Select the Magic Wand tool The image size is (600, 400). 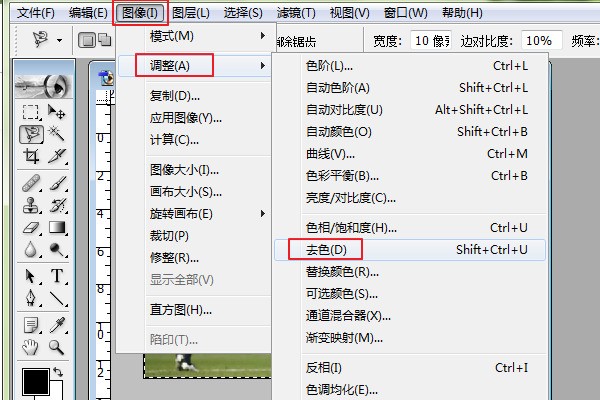(57, 135)
